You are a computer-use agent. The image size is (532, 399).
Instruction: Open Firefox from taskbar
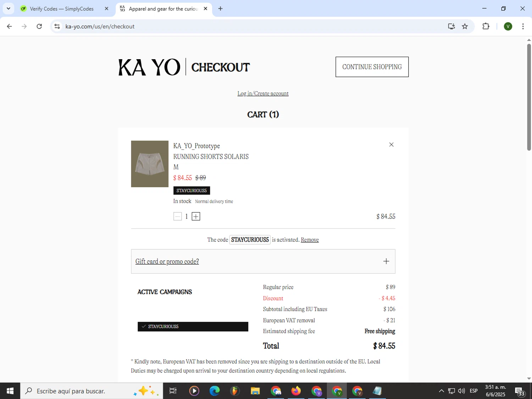pyautogui.click(x=296, y=391)
